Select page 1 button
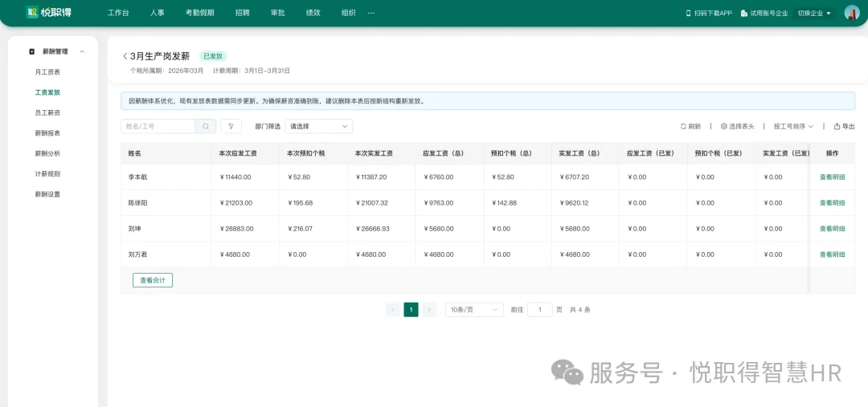This screenshot has width=868, height=407. (411, 310)
